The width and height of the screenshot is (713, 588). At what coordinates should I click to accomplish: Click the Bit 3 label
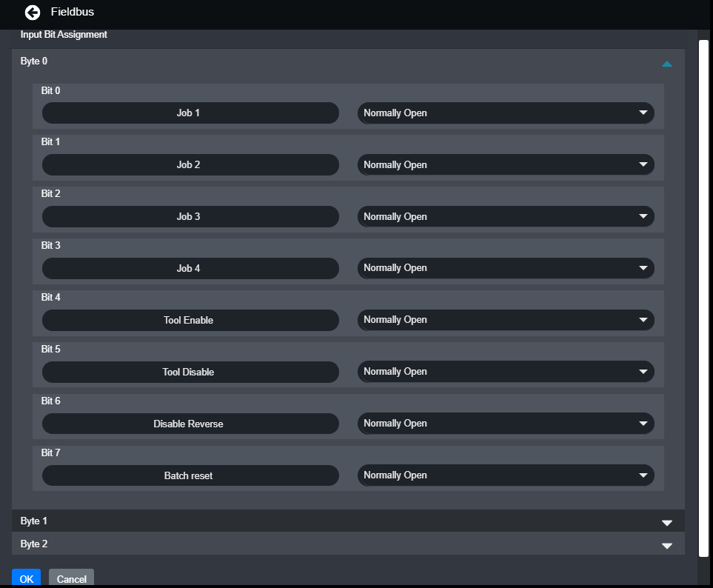[x=50, y=245]
